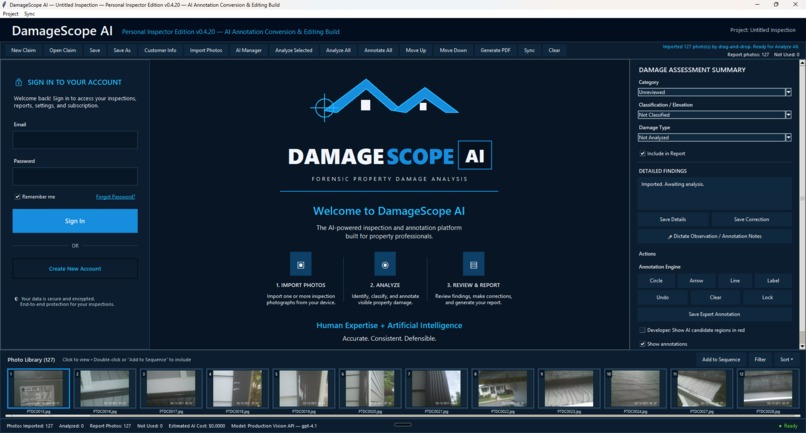Click into the Detailed Findings text box
The width and height of the screenshot is (806, 433).
715,194
